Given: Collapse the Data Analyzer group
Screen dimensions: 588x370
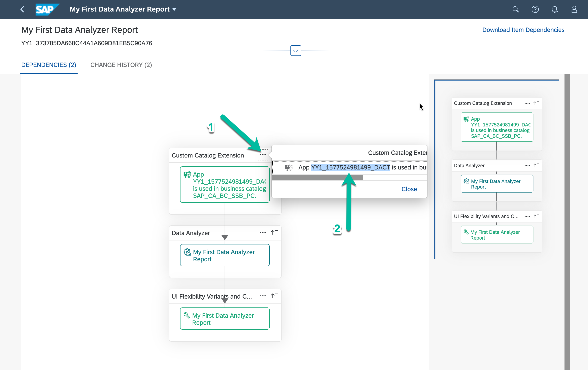Looking at the screenshot, I should pyautogui.click(x=274, y=232).
